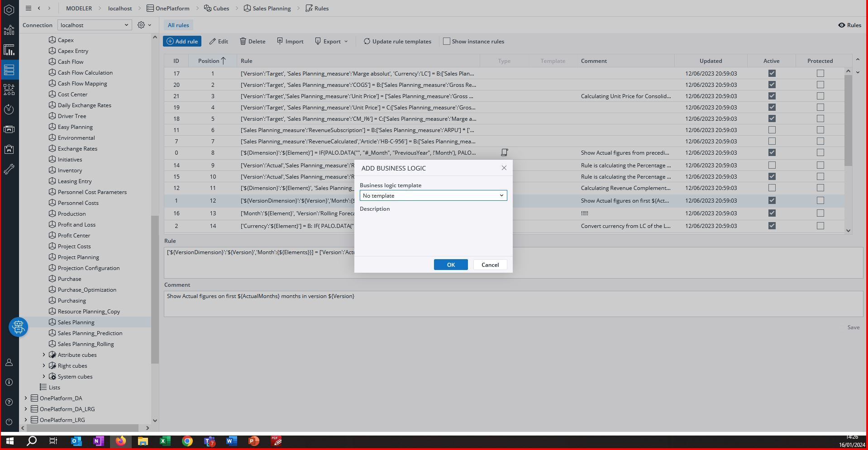868x450 pixels.
Task: Click the user profile icon in sidebar
Action: 9,362
